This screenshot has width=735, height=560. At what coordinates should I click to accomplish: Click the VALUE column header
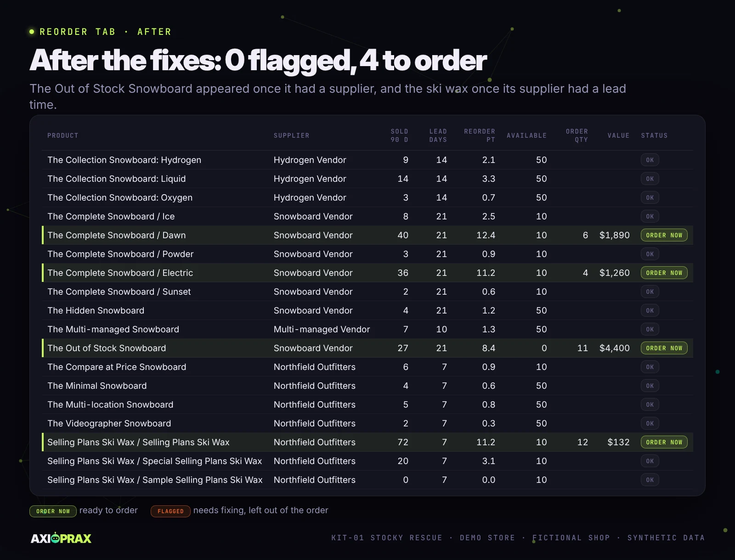pos(618,135)
